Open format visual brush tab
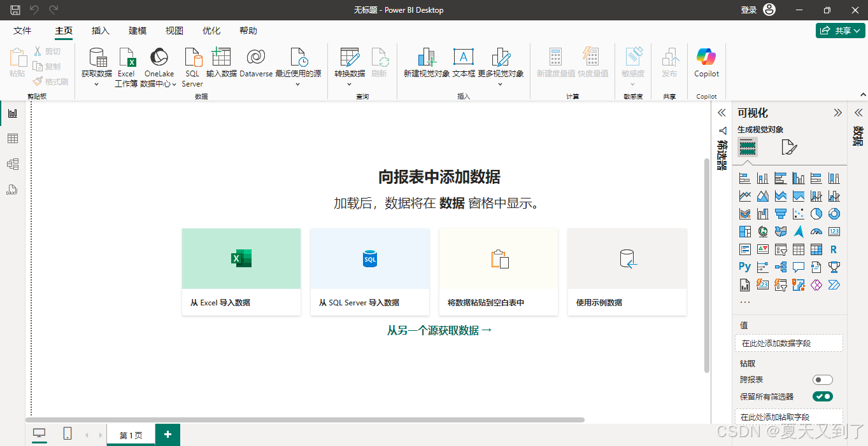Viewport: 868px width, 446px height. pyautogui.click(x=789, y=148)
